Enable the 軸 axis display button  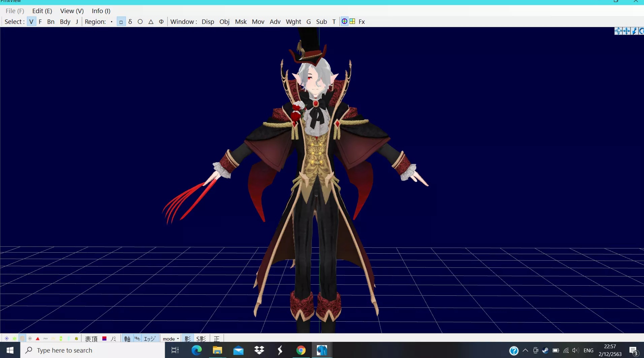[x=127, y=338]
